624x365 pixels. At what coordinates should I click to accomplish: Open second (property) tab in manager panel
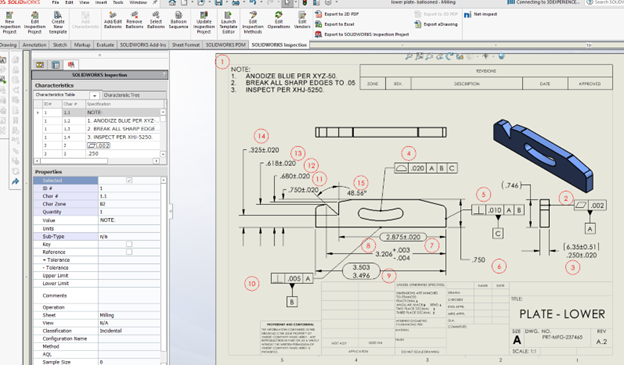pyautogui.click(x=55, y=64)
